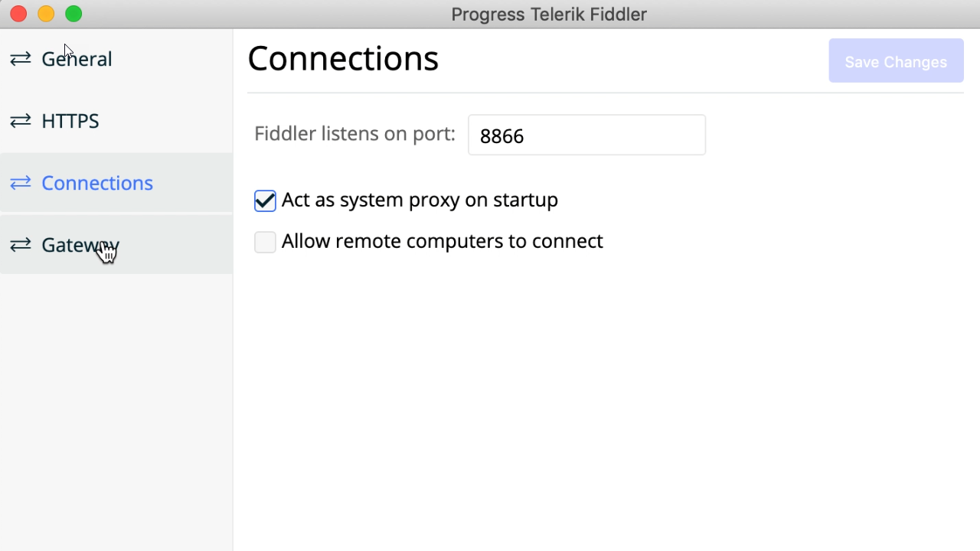Focus the port field showing 8866
This screenshot has height=551, width=980.
tap(586, 135)
